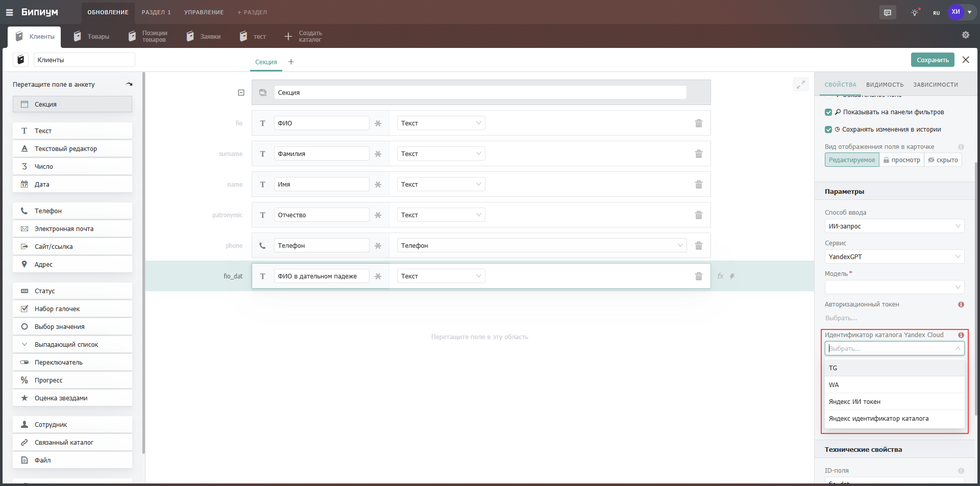Select Яндекс идентификатор каталога option
The image size is (980, 486).
coord(878,419)
